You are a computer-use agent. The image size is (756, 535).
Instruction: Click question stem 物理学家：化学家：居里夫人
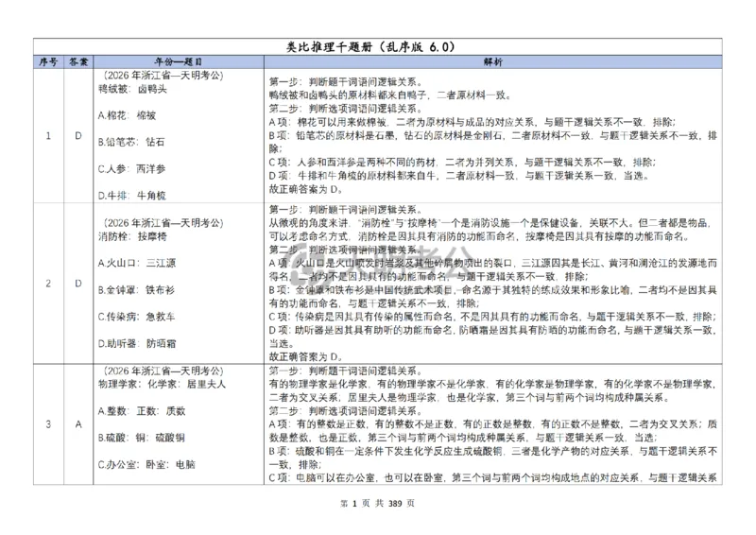pos(162,384)
